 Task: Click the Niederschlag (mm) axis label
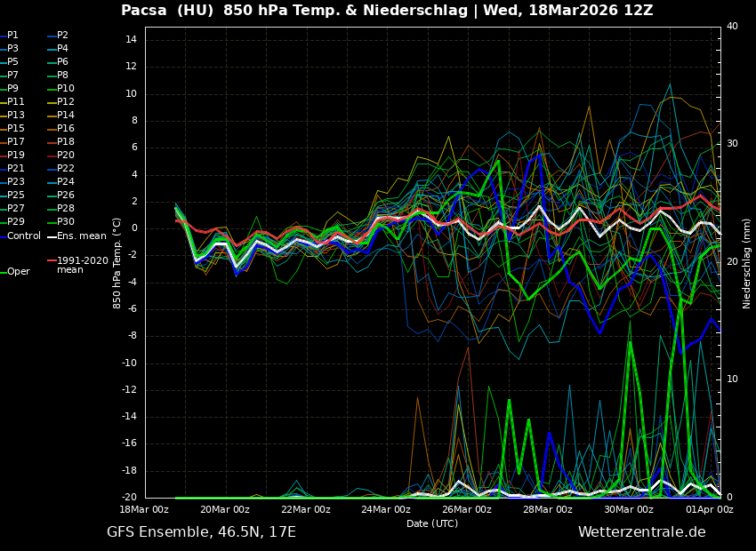(747, 263)
